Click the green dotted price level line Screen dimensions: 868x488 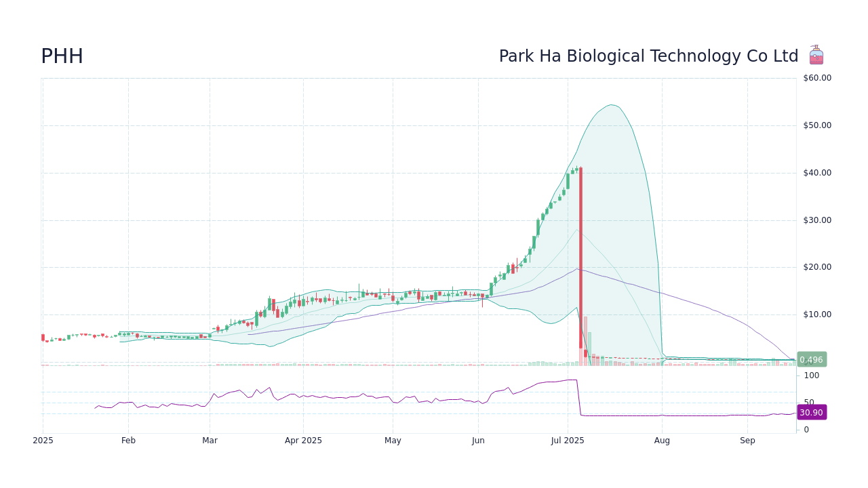(678, 360)
